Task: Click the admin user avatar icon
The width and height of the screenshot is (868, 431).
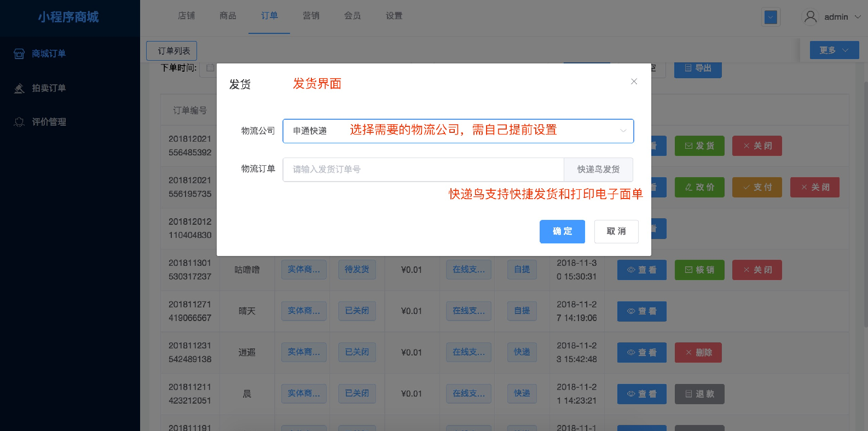Action: coord(811,17)
